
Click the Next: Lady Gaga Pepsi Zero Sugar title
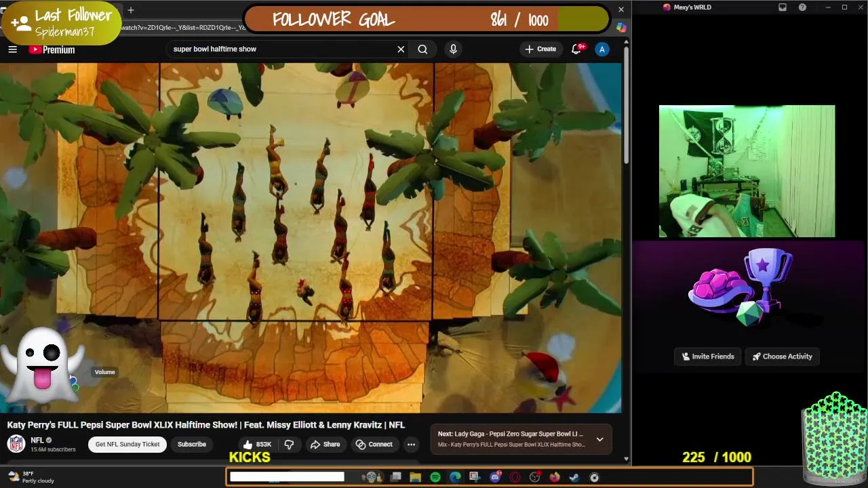click(510, 434)
